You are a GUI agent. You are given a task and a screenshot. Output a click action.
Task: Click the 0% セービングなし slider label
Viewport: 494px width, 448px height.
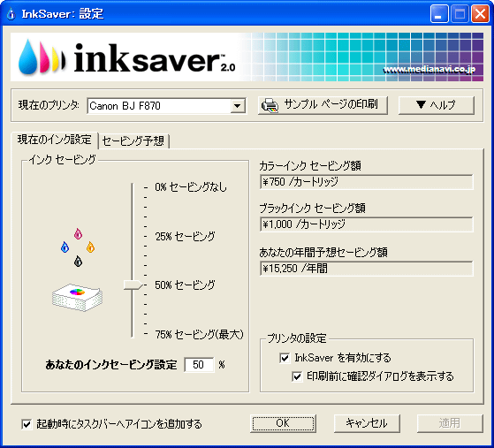191,187
